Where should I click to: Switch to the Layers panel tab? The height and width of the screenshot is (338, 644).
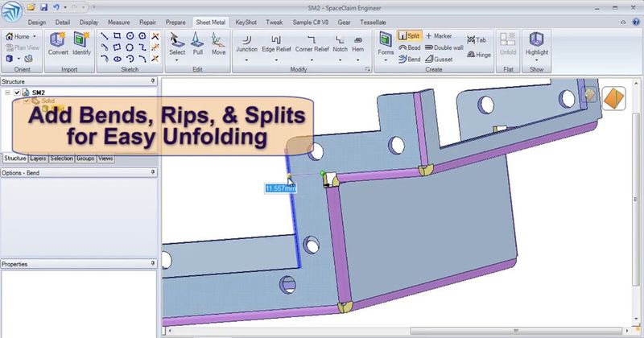pos(38,158)
